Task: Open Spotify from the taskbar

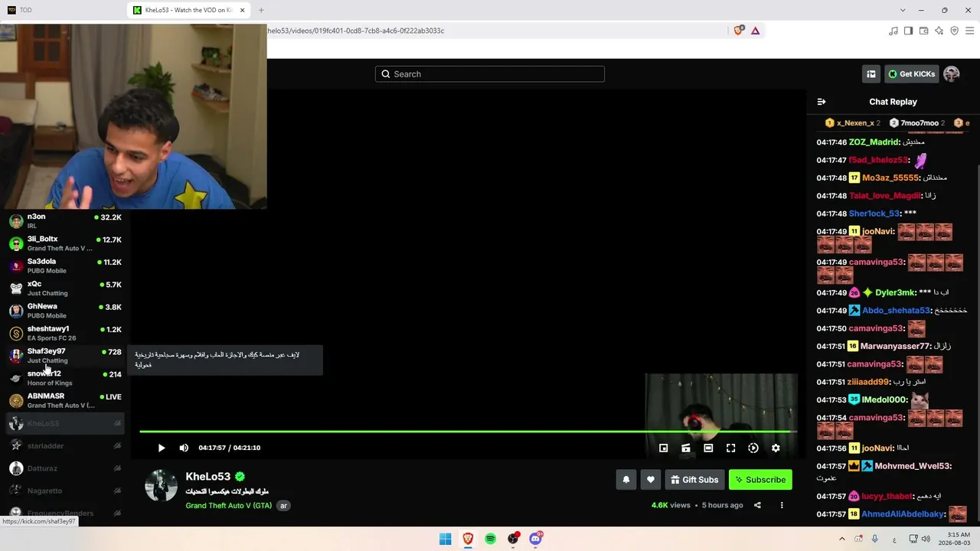Action: [491, 539]
